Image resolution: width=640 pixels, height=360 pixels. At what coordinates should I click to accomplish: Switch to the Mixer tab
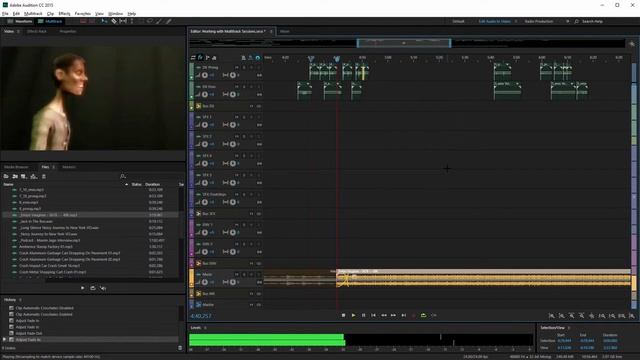(x=284, y=31)
